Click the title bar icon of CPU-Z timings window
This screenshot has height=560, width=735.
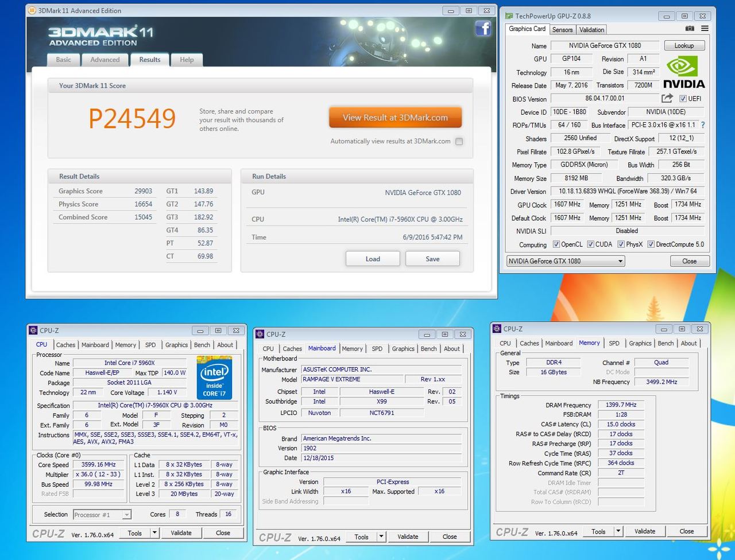[x=497, y=329]
